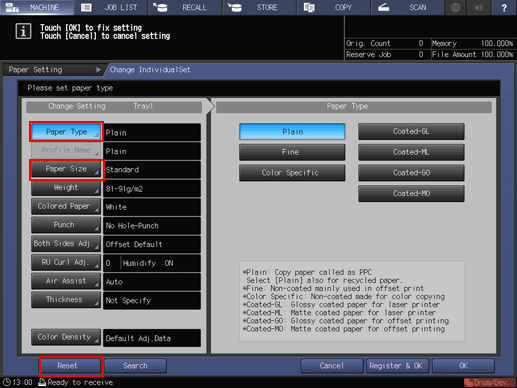The width and height of the screenshot is (517, 388).
Task: Click the Orig. Count readout
Action: coord(387,43)
